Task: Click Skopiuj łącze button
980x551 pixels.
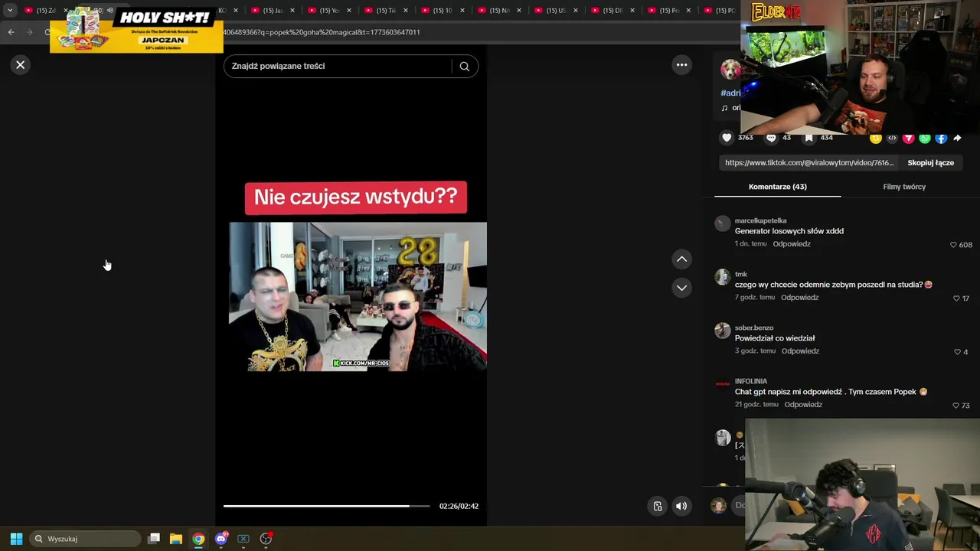Action: 930,163
